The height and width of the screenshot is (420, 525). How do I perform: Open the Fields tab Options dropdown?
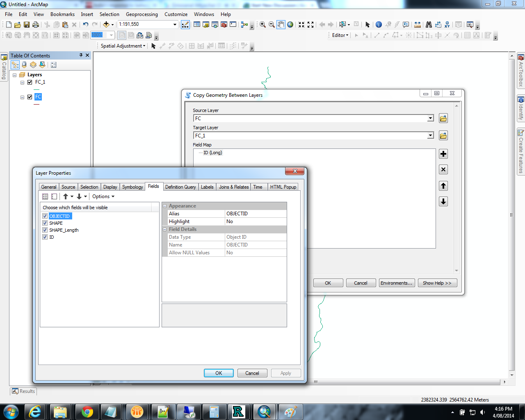(x=103, y=196)
